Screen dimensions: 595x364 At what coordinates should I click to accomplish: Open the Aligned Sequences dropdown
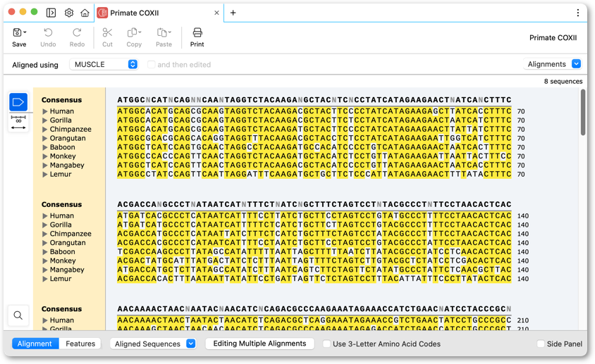pos(153,344)
